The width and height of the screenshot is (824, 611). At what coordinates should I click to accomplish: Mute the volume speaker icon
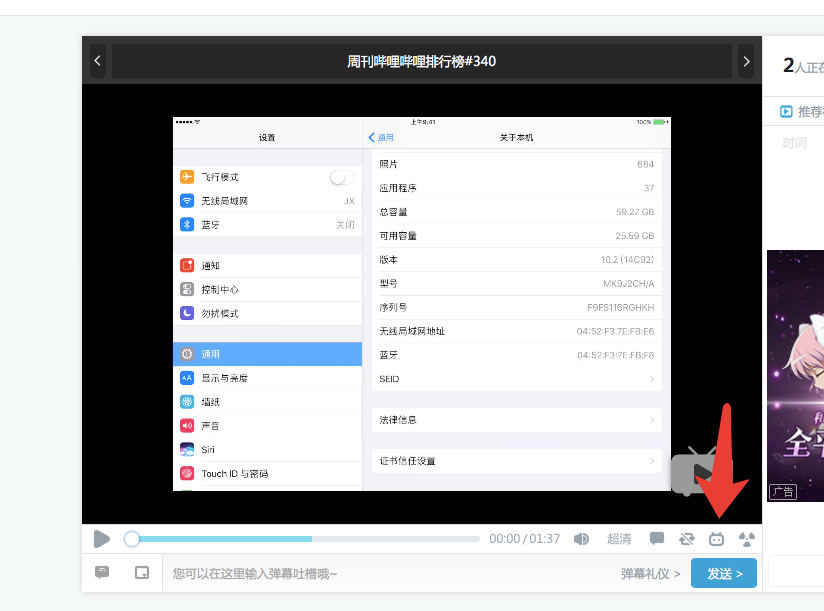click(581, 539)
